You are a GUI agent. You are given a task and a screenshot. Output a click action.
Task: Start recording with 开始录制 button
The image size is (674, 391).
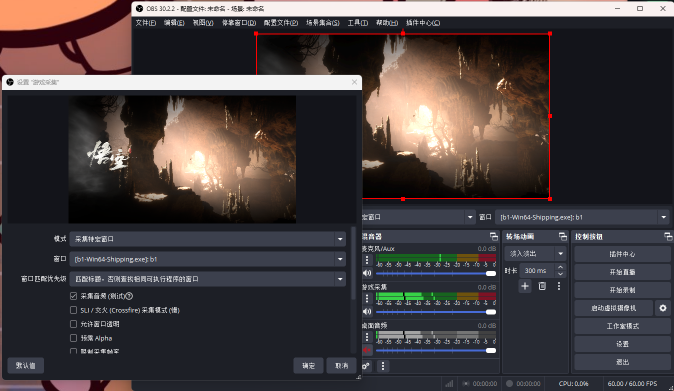[622, 290]
